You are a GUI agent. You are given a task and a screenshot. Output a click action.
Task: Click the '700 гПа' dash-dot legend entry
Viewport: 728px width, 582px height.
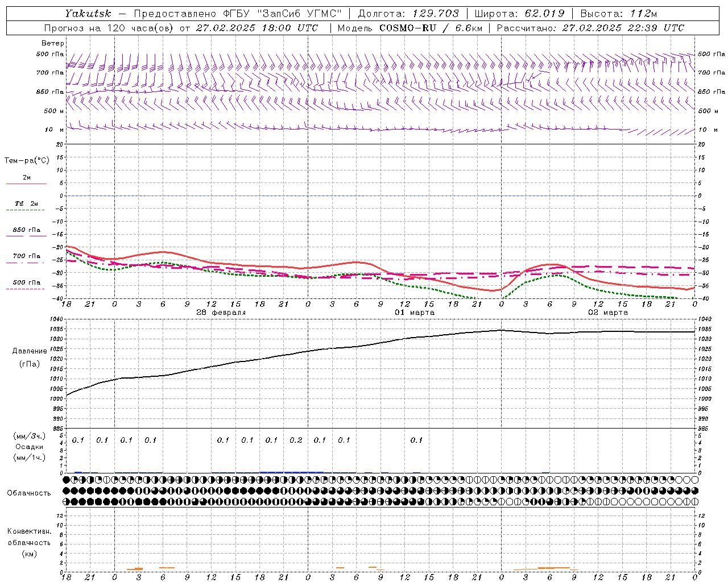point(26,256)
